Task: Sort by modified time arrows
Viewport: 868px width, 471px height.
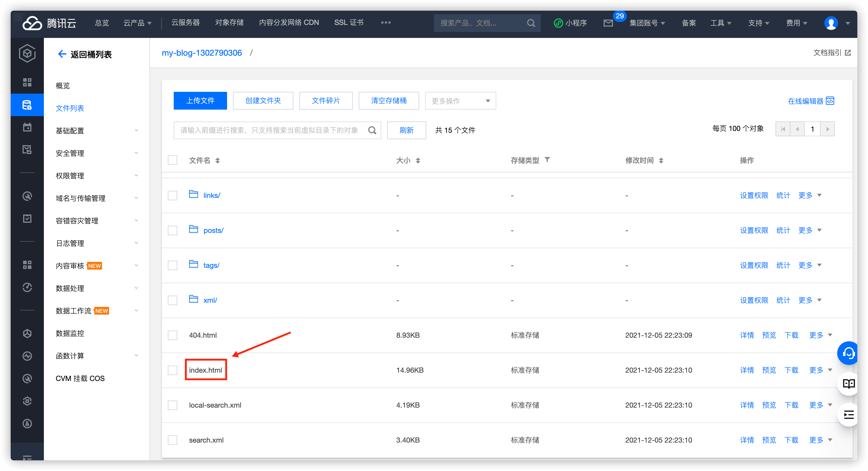Action: 661,161
